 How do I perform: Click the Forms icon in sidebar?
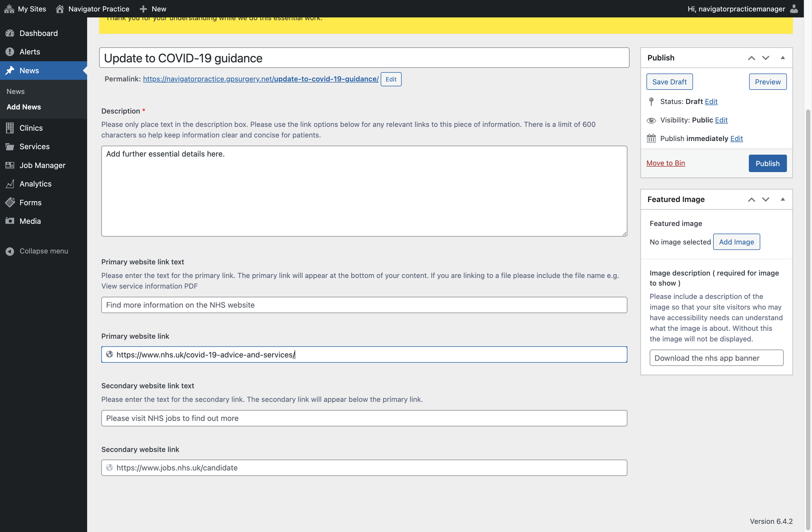pyautogui.click(x=10, y=202)
